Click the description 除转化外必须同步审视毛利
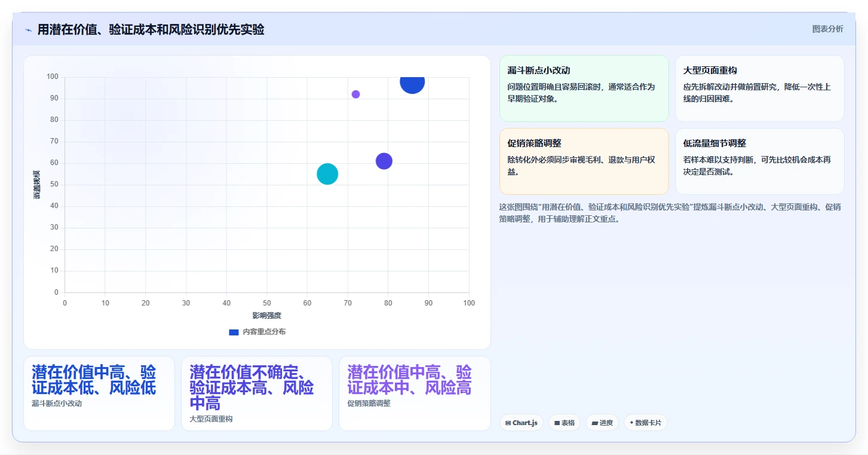The width and height of the screenshot is (868, 455). 581,166
